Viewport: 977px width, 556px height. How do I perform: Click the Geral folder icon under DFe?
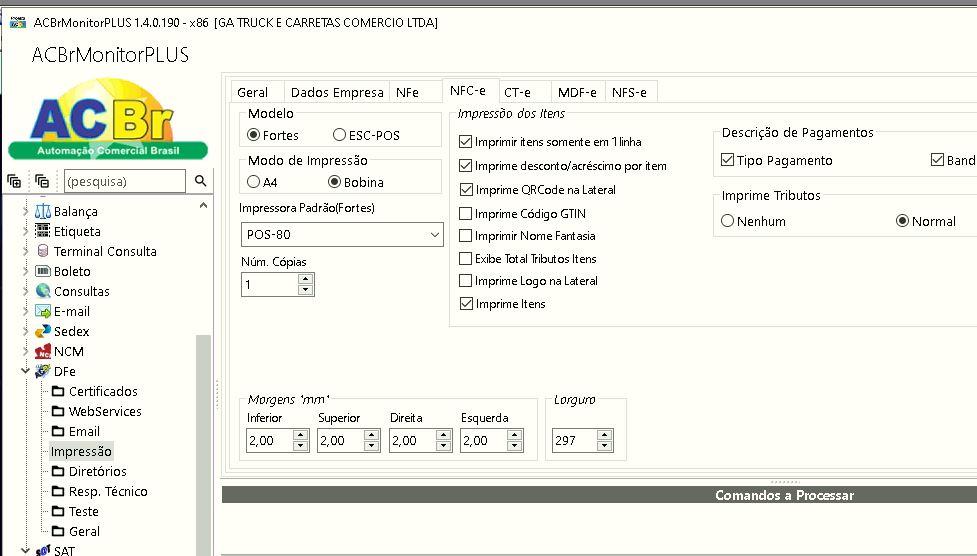tap(58, 531)
